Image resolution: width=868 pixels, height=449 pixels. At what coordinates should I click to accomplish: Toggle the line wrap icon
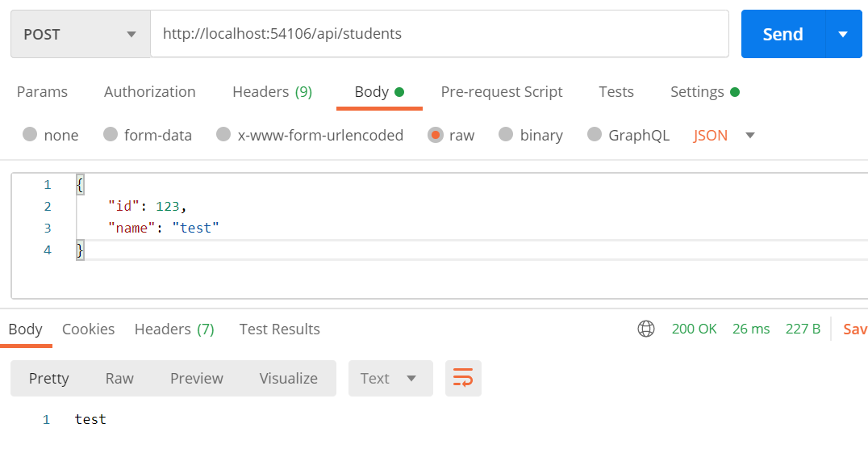point(463,378)
